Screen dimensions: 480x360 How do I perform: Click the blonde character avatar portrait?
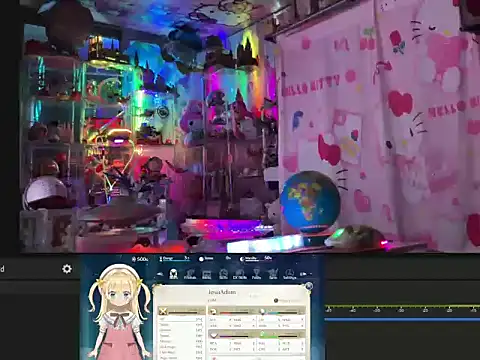point(118,312)
